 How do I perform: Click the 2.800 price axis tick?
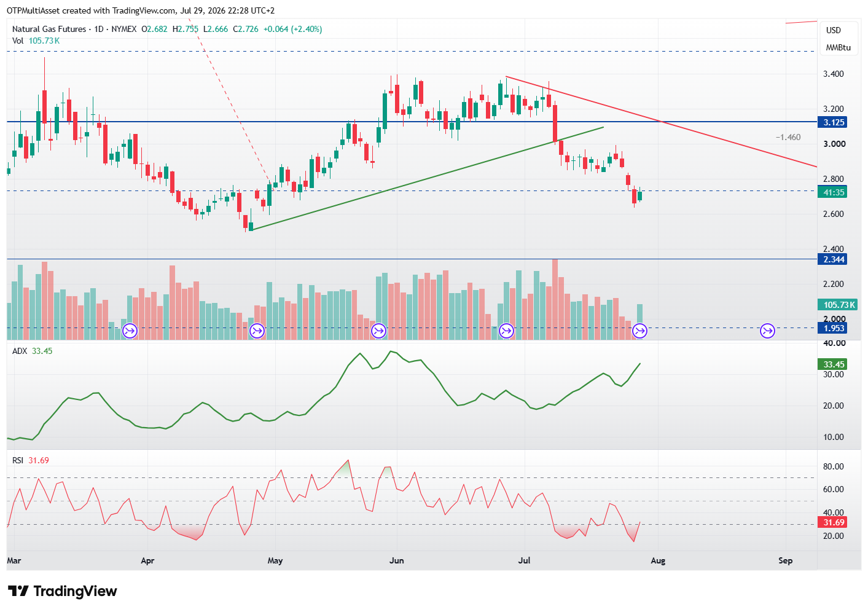[834, 179]
